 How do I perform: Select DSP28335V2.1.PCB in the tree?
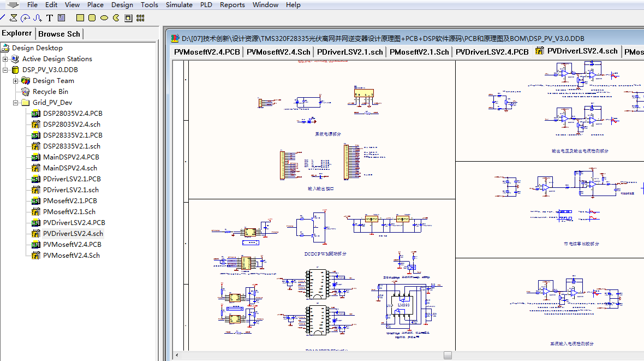[73, 135]
